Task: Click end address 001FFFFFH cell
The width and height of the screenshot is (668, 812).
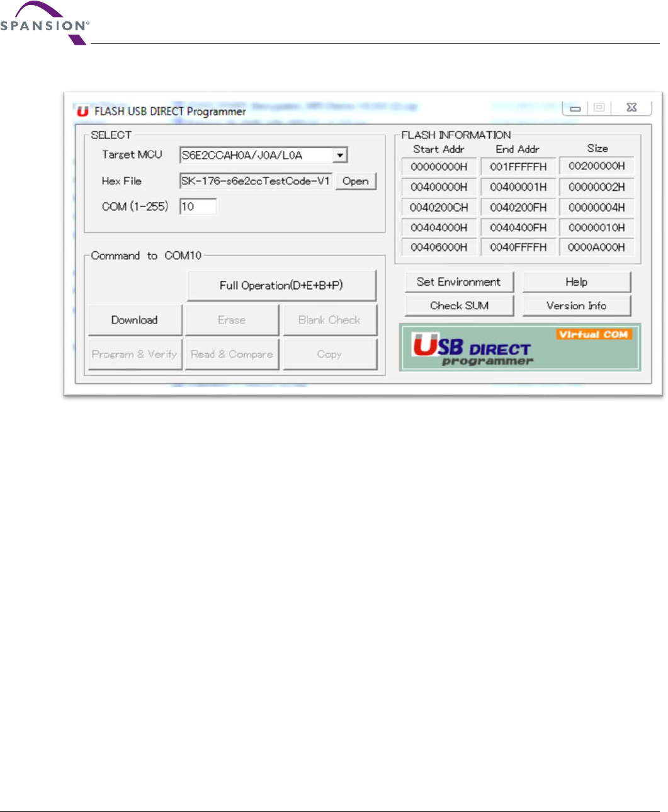Action: (x=518, y=167)
